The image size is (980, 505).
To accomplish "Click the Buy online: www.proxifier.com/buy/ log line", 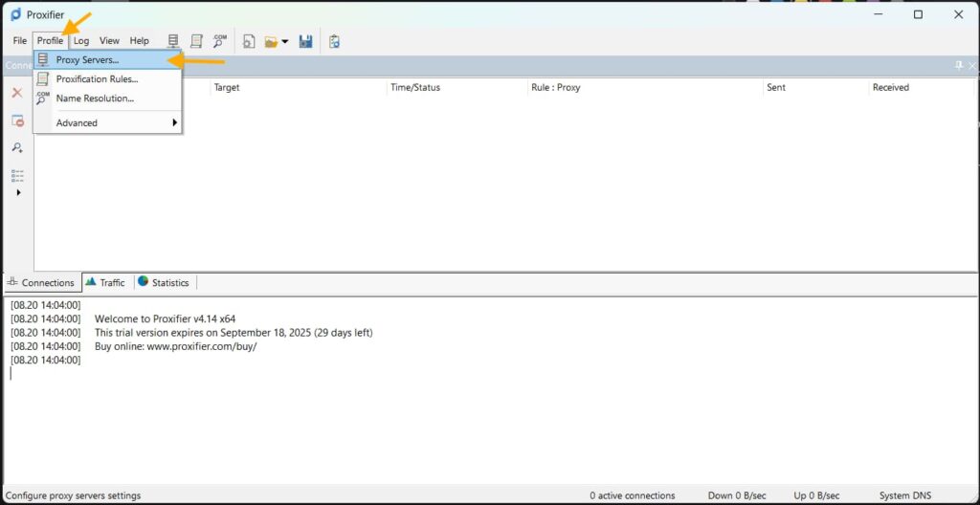I will (x=176, y=346).
